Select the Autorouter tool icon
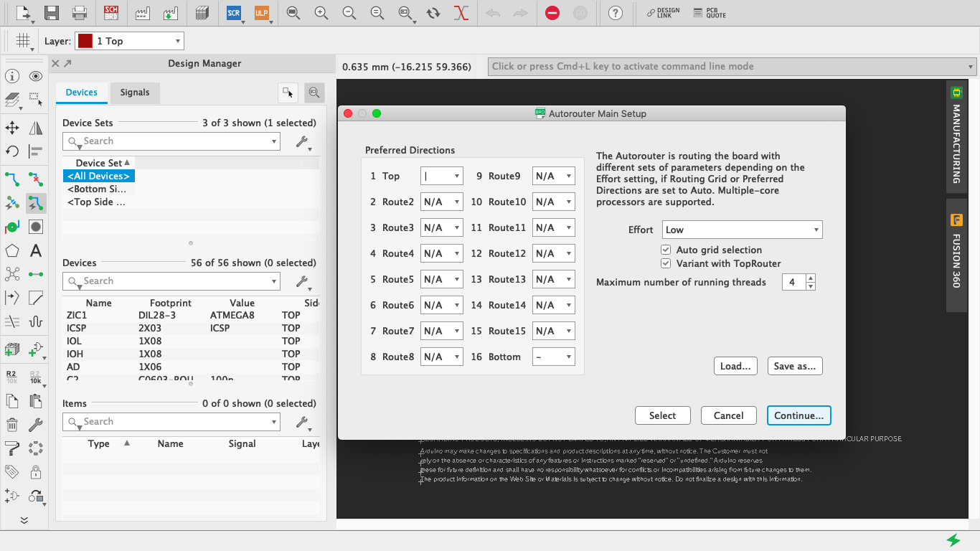The image size is (980, 551). 36,204
